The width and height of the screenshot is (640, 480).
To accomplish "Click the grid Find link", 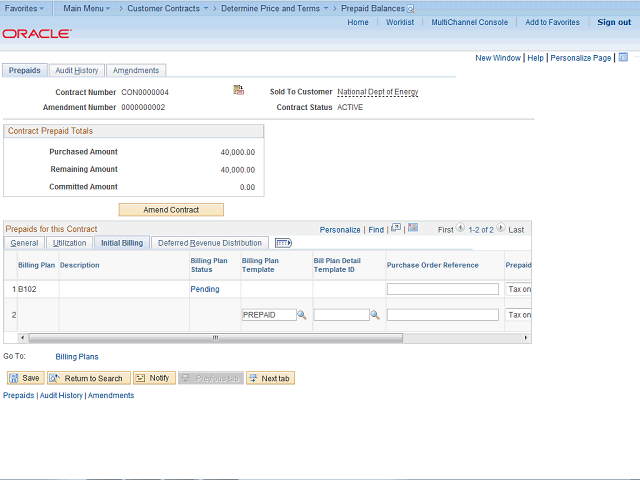I will 376,230.
